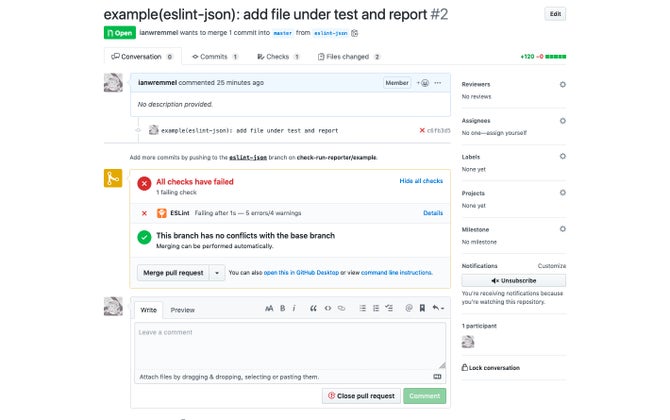Viewport: 670px width, 420px height.
Task: Click the red failed status X beside commit
Action: (422, 130)
